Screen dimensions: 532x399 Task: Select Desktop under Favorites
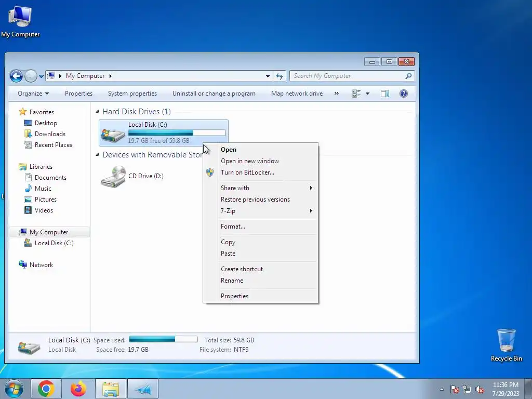click(46, 123)
